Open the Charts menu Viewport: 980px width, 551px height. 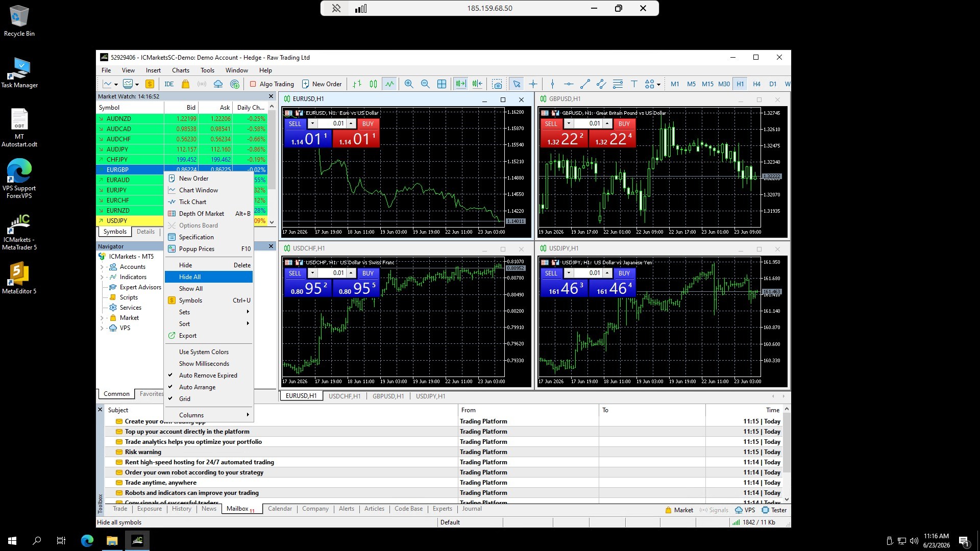[x=181, y=70]
